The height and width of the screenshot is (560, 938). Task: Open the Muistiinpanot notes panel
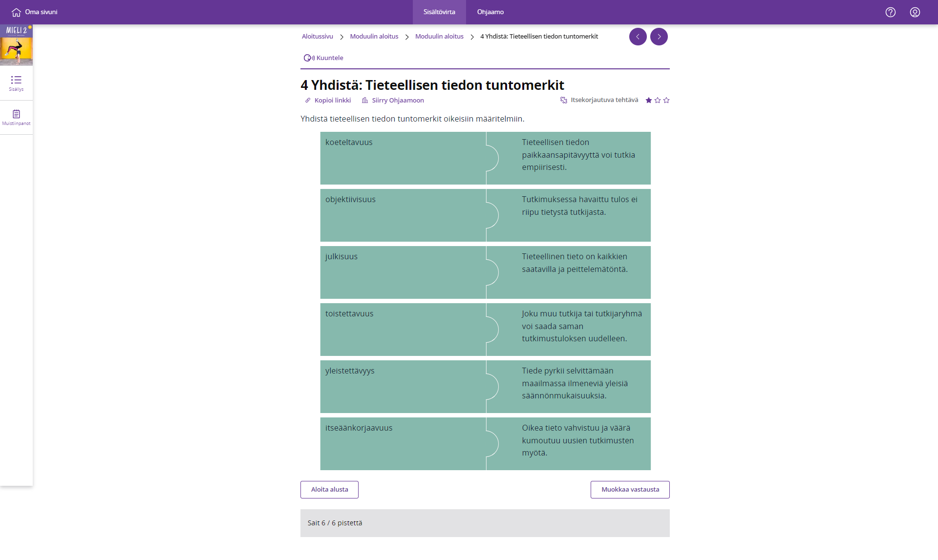(x=16, y=117)
